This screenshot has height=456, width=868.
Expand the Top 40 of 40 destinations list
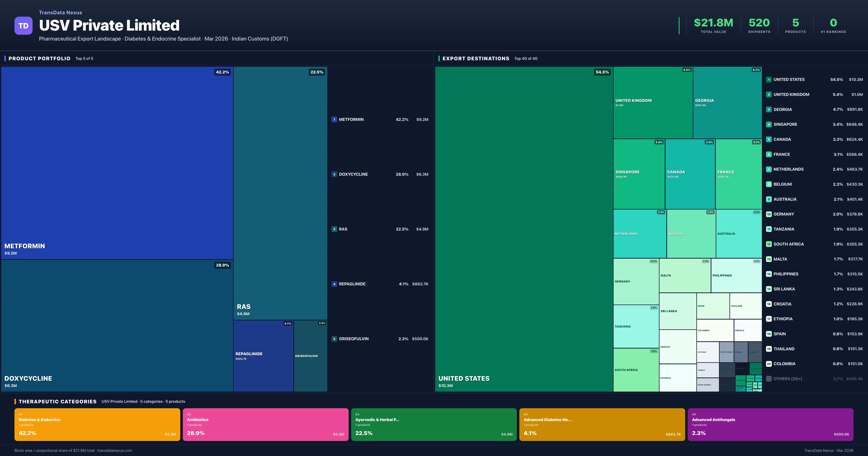[x=526, y=58]
